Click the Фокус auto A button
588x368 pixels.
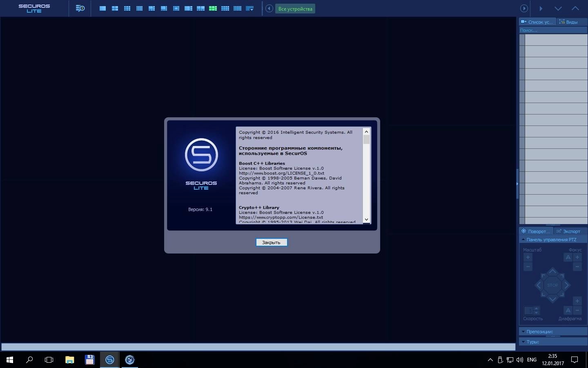[x=568, y=257]
